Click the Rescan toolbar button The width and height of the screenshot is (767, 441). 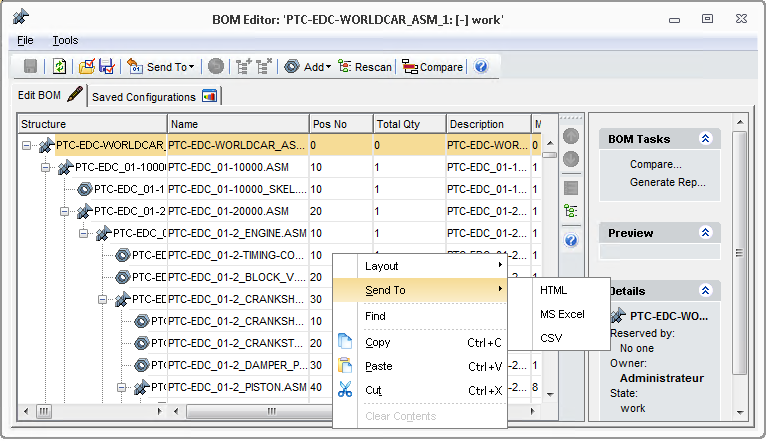tap(365, 66)
